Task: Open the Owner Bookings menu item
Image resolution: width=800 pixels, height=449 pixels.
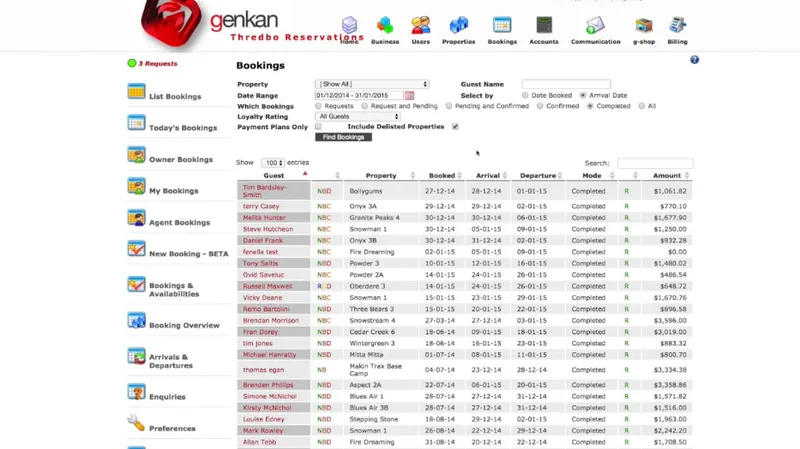Action: coord(181,160)
